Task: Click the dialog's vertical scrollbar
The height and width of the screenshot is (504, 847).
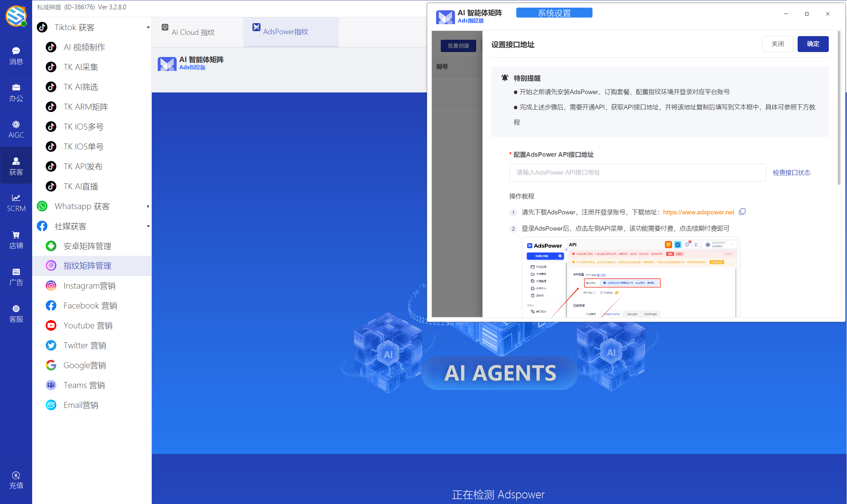Action: tap(838, 109)
